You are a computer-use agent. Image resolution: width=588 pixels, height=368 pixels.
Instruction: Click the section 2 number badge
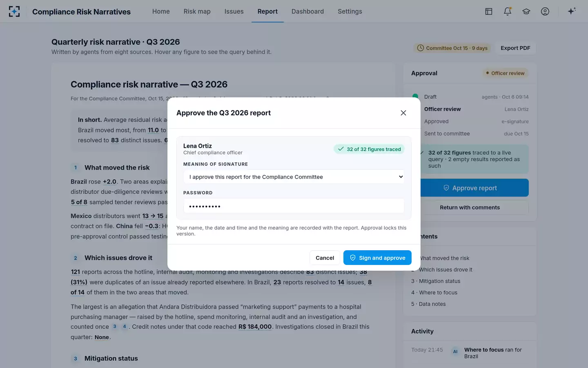point(76,258)
